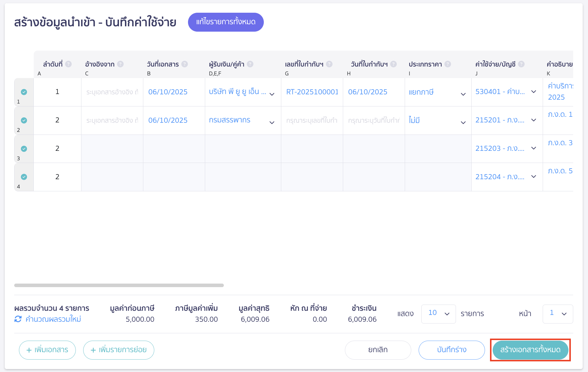Click the refresh icon beside คำนวณผลรวมใหม่
The width and height of the screenshot is (588, 372).
[18, 319]
